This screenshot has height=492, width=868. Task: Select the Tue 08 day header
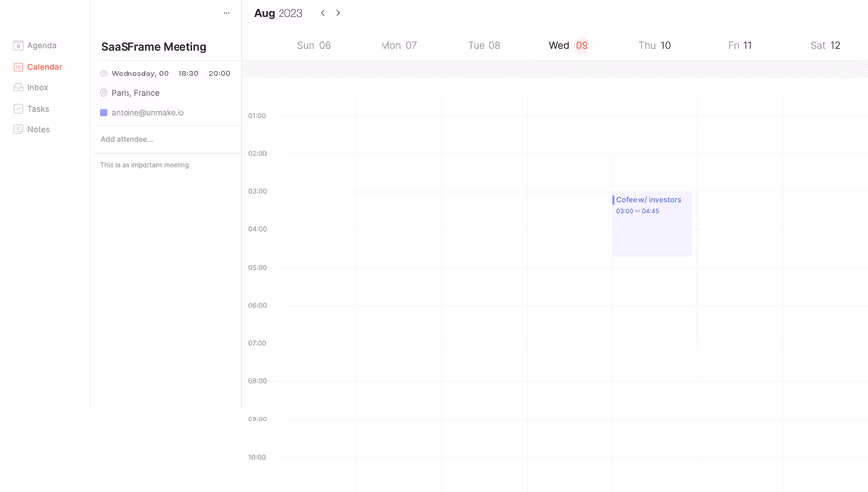[485, 45]
